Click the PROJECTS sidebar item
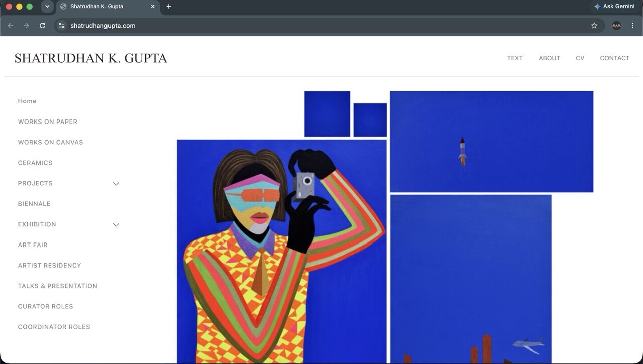 coord(35,184)
